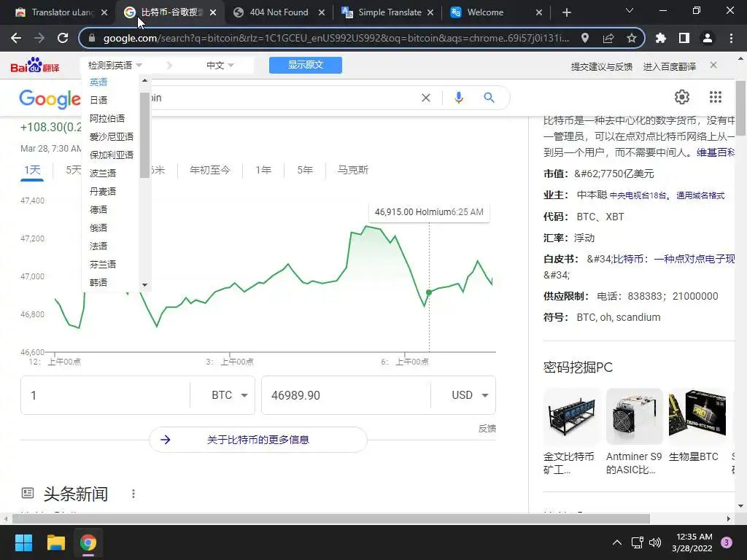Open source language dropdown 检测到英语

click(x=115, y=65)
